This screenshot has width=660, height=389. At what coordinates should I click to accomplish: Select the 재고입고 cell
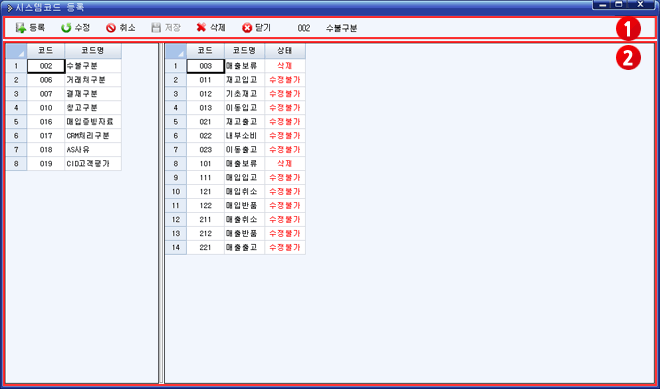coord(245,80)
